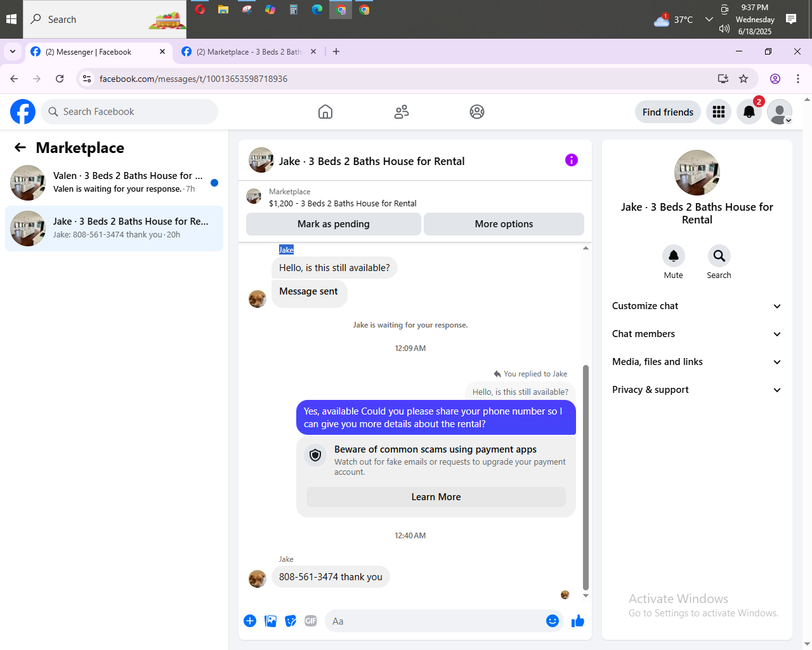Click the browser address bar URL

click(193, 79)
